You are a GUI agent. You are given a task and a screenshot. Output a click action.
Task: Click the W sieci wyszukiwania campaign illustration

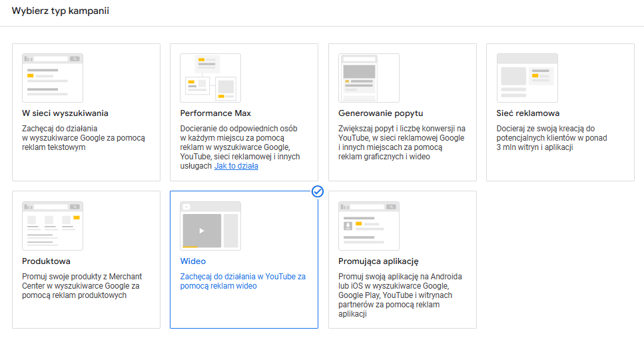[53, 78]
